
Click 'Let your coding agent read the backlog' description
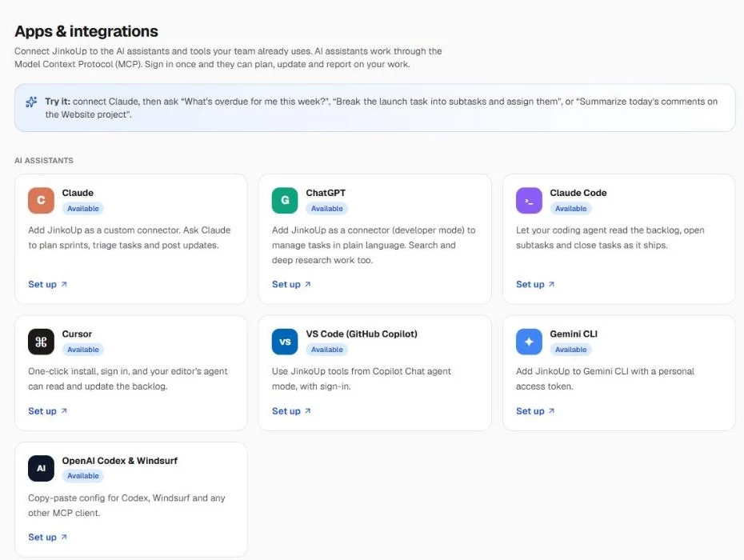coord(610,238)
